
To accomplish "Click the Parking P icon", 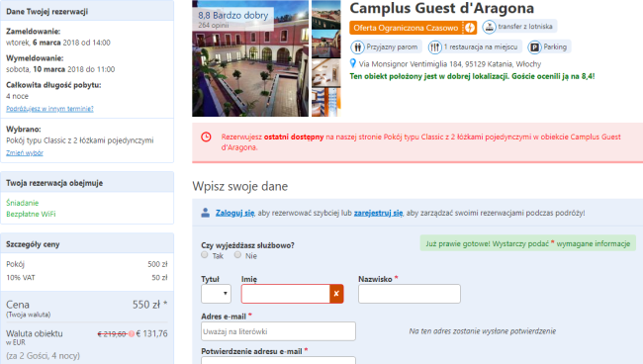I will pos(534,47).
